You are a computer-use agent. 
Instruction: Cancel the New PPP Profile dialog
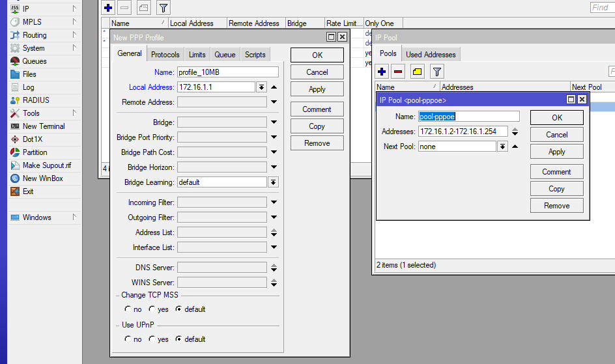tap(317, 72)
